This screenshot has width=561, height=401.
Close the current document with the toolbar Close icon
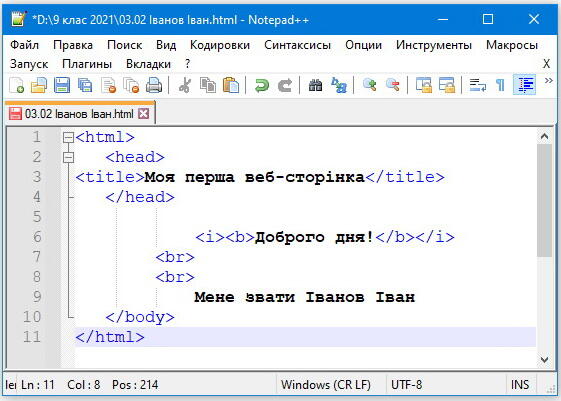click(109, 85)
